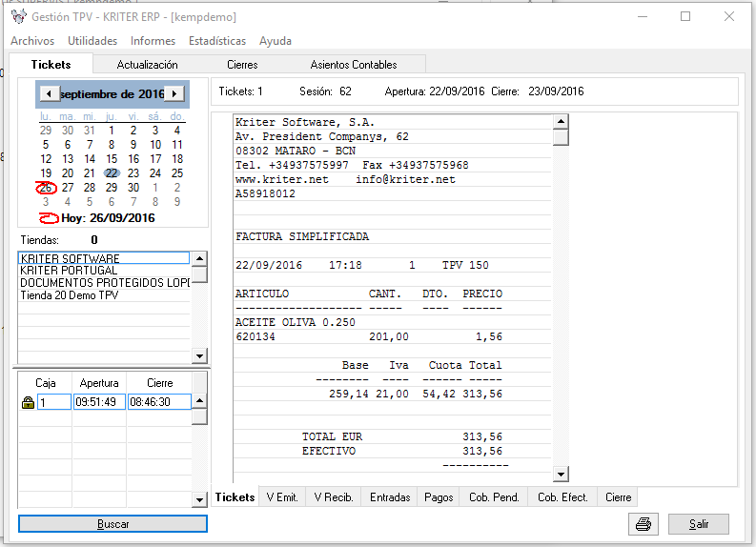
Task: Click FACTURA SIMPLIFICADA line in ticket
Action: coord(302,236)
